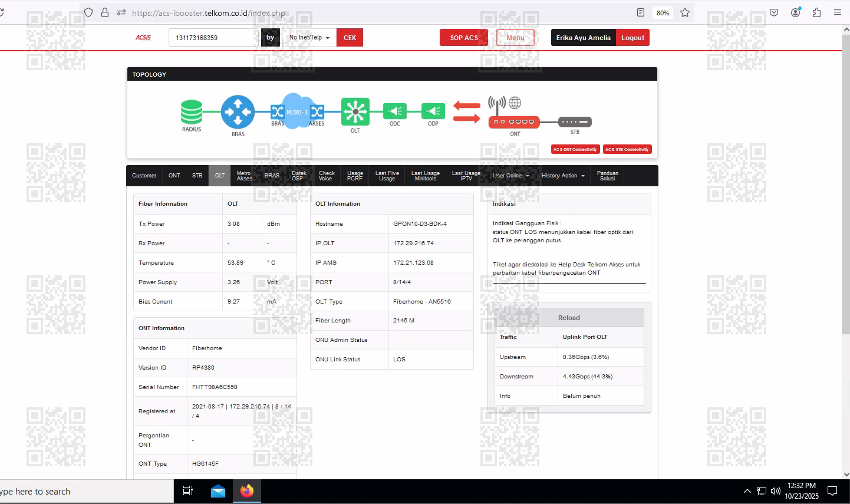
Task: Click the ACS ONT Connectivity button
Action: pos(575,150)
